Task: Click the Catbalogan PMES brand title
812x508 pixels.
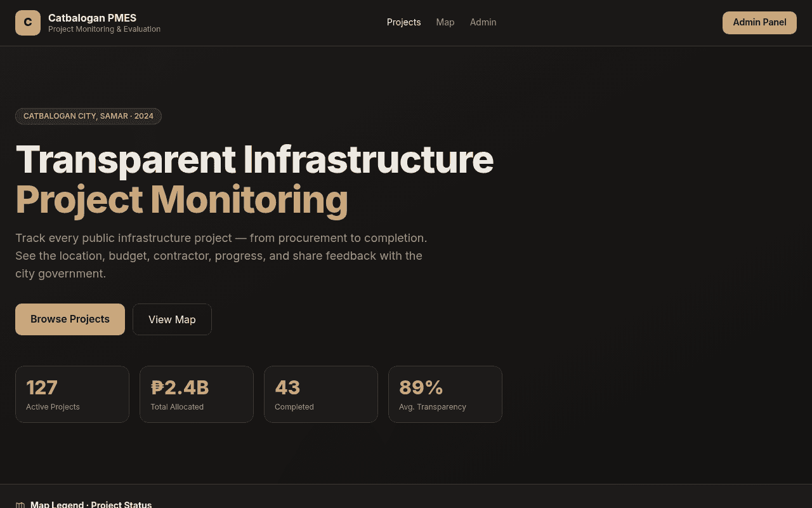Action: coord(92,18)
